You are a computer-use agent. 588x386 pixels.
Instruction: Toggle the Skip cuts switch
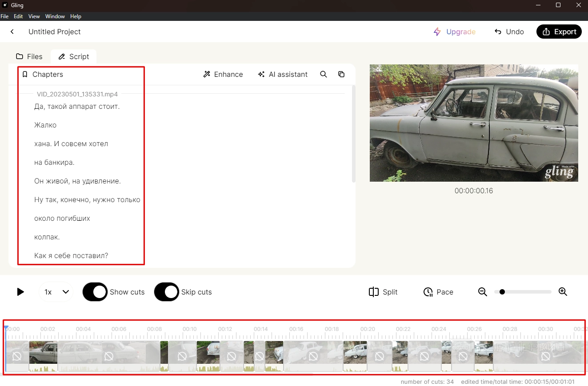(167, 292)
